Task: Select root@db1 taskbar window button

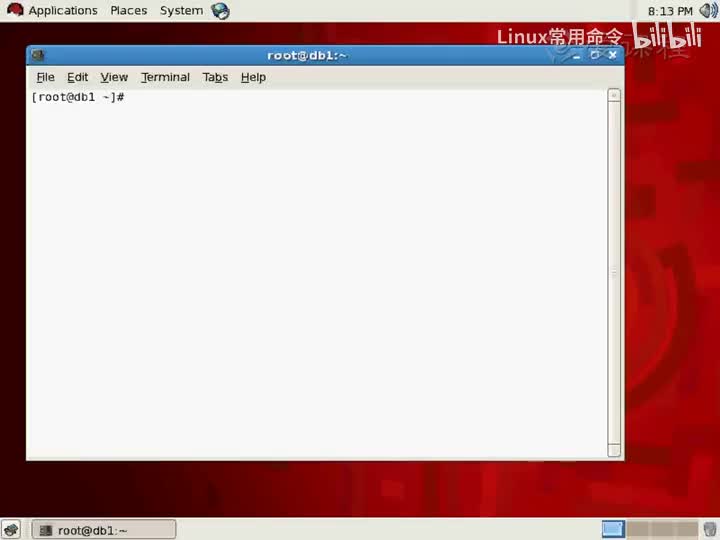Action: click(104, 529)
